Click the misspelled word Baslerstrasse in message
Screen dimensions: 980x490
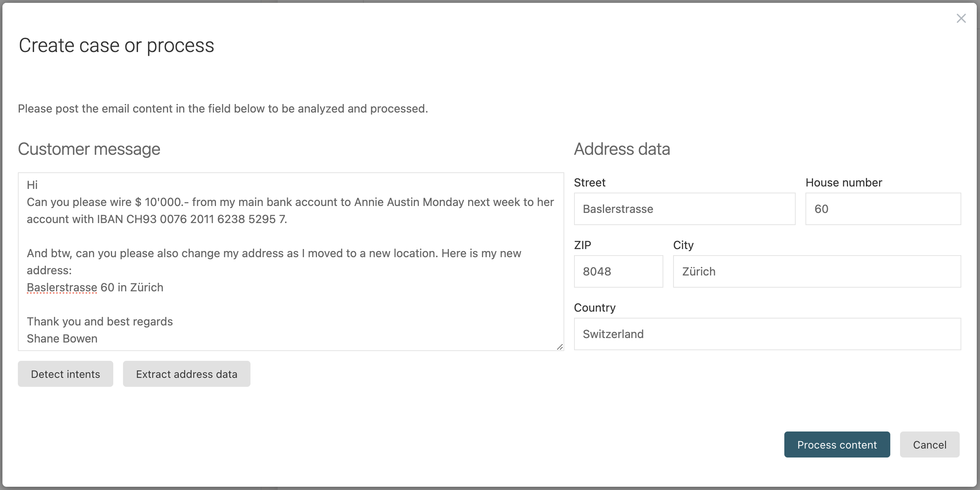pyautogui.click(x=62, y=287)
